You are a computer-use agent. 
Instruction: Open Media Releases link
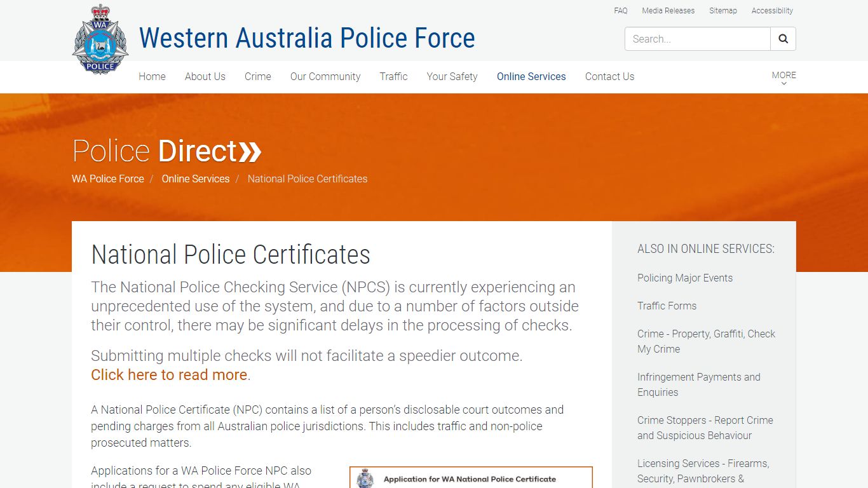[x=668, y=11]
